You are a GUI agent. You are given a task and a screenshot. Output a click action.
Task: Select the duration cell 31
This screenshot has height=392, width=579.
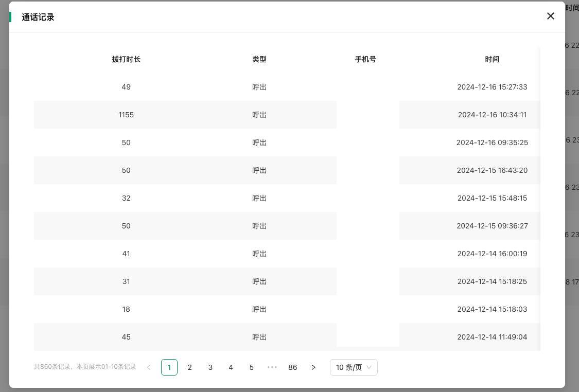pyautogui.click(x=126, y=281)
